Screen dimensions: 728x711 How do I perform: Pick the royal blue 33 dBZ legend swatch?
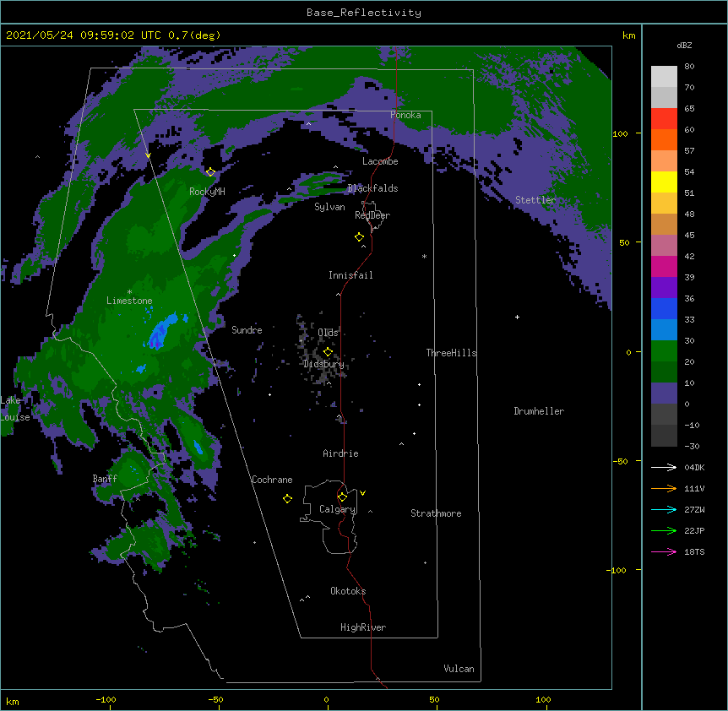coord(664,308)
